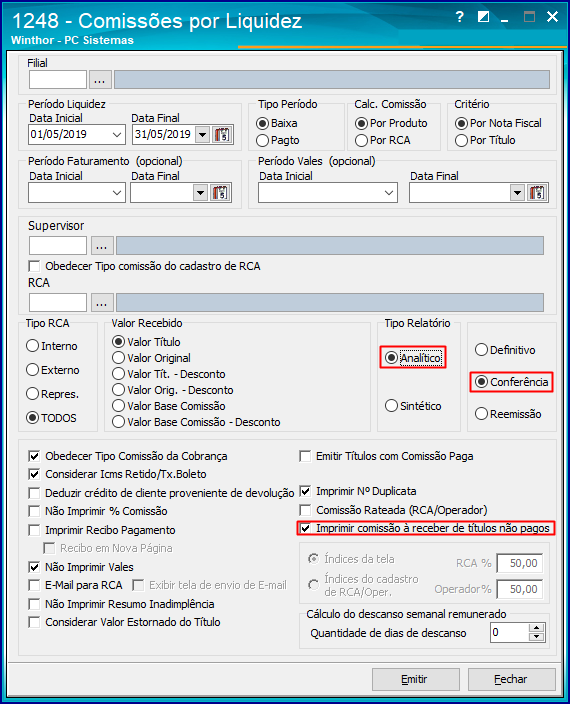Screen dimensions: 570x704
Task: Open calendar icon for Período Liquidez Data Final
Action: click(x=222, y=134)
